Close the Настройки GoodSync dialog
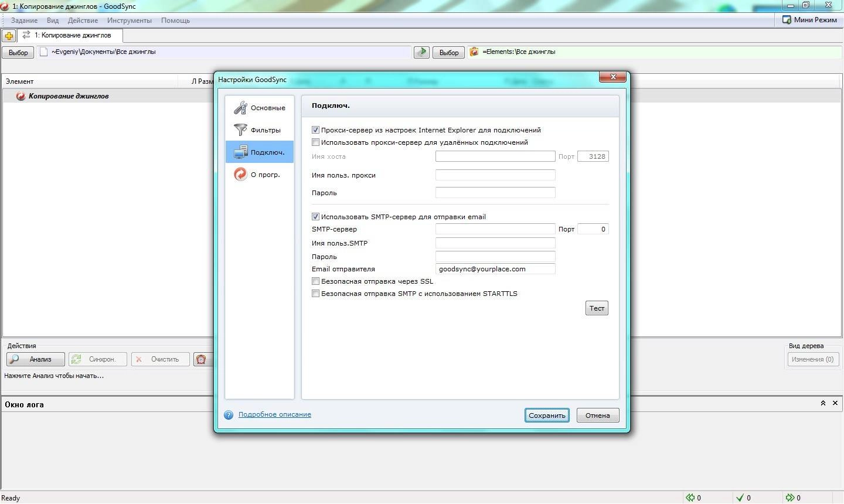Screen dimensions: 844x504 [613, 77]
